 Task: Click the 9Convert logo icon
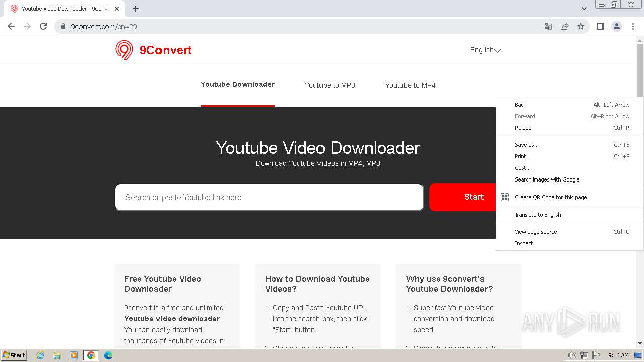point(124,50)
